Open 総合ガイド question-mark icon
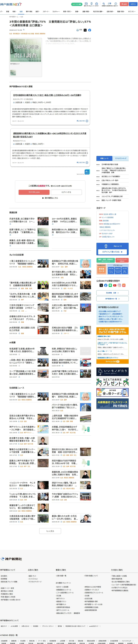 click(116, 4)
